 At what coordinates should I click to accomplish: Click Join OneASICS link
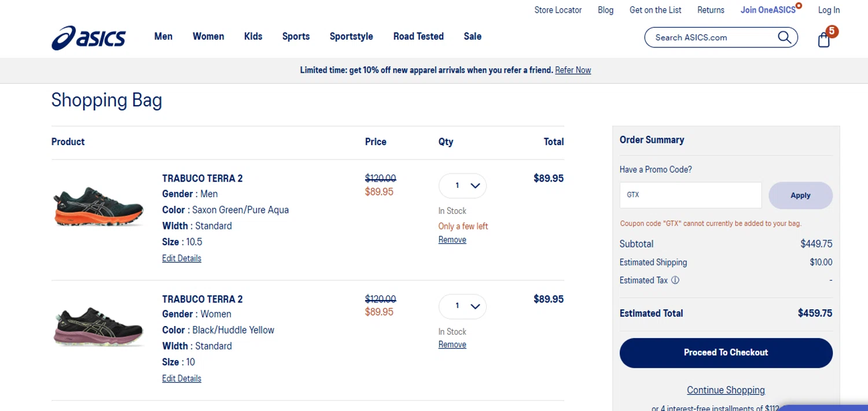click(768, 10)
